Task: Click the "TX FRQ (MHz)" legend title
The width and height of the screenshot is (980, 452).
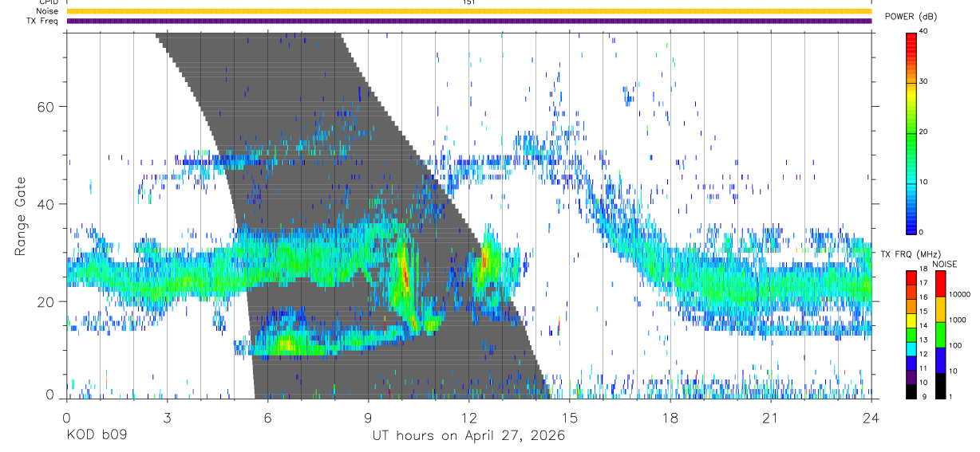Action: click(910, 254)
